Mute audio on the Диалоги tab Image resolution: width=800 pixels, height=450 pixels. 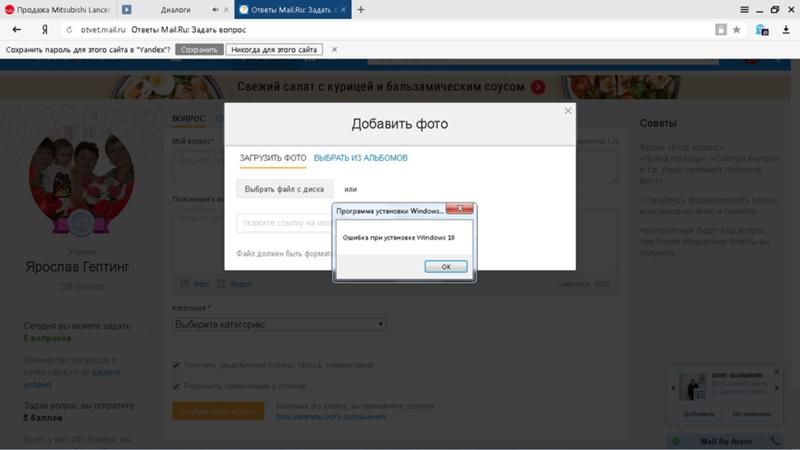coord(215,10)
